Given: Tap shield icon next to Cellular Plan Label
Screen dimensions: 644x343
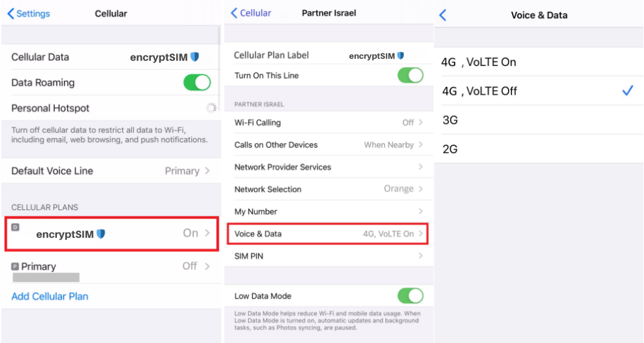Looking at the screenshot, I should 400,56.
